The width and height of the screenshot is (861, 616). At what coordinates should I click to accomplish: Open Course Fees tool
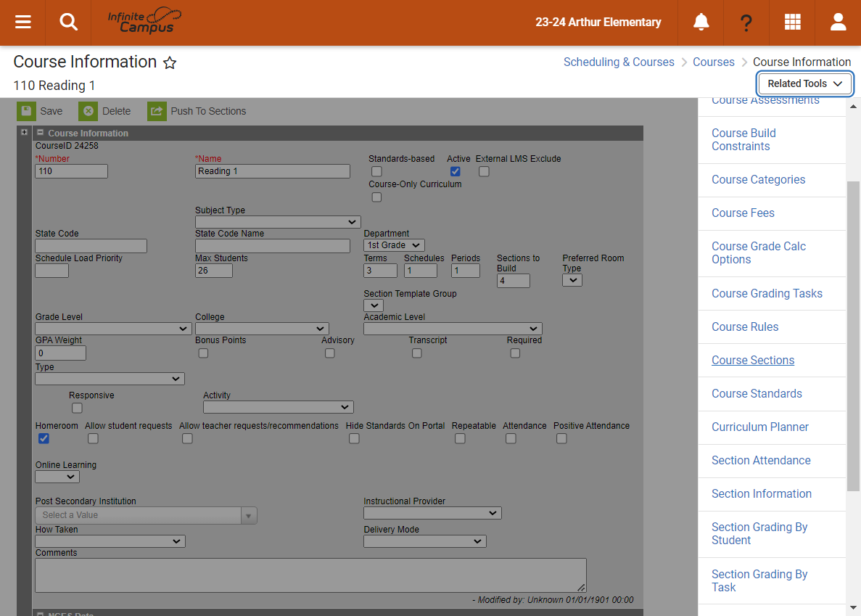click(x=743, y=213)
